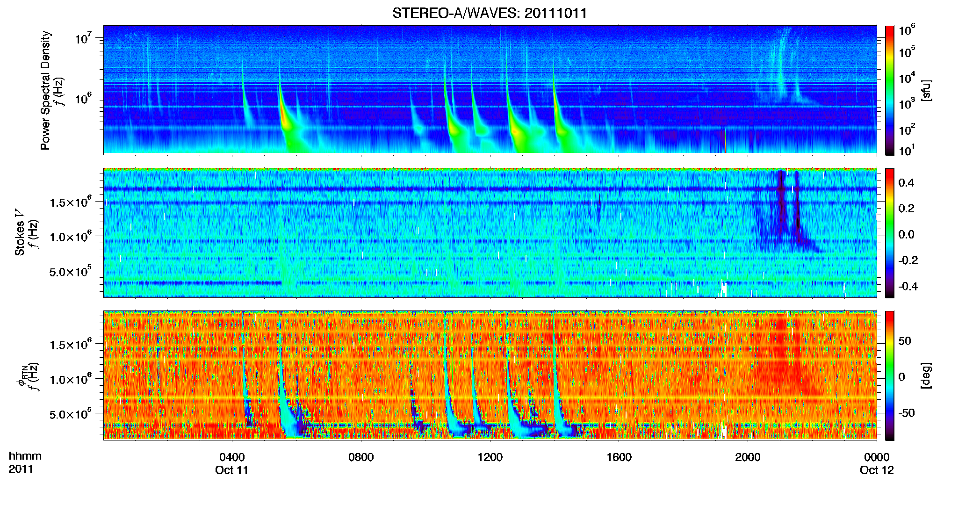Image resolution: width=980 pixels, height=505 pixels.
Task: Click the 10^4 tick on the sfu colorbar
Action: [907, 78]
